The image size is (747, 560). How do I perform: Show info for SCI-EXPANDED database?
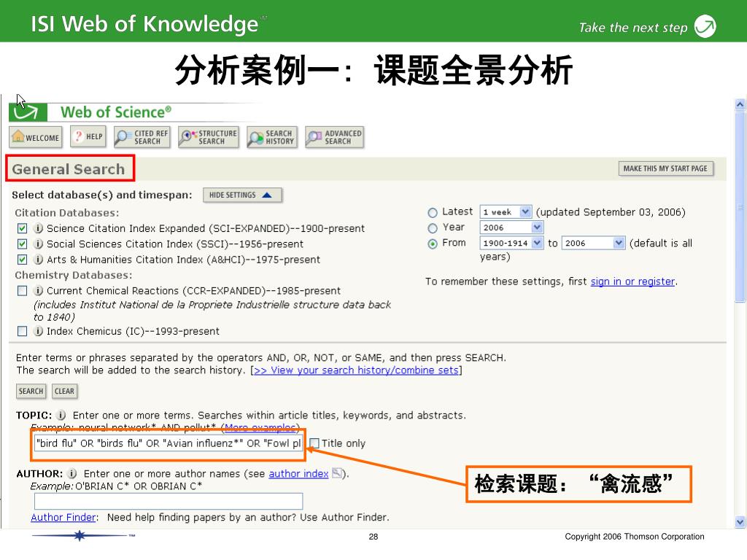point(38,228)
